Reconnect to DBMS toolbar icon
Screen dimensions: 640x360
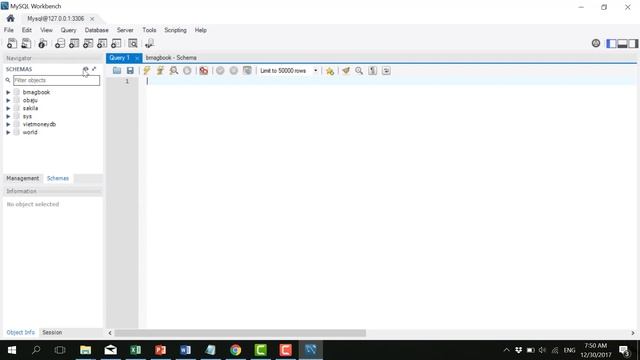point(149,43)
